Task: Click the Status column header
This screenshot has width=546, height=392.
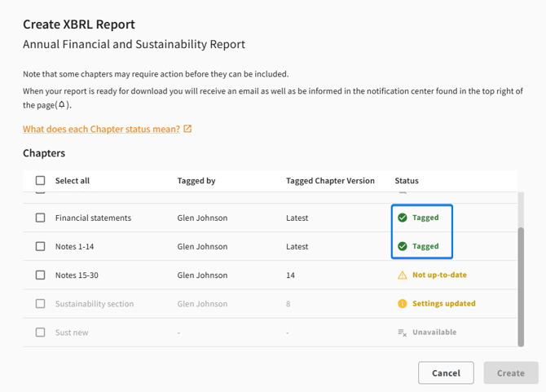Action: pyautogui.click(x=407, y=181)
